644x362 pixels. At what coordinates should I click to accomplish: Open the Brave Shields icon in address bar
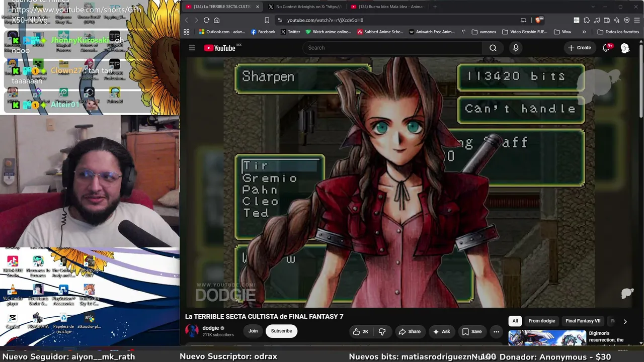(538, 20)
